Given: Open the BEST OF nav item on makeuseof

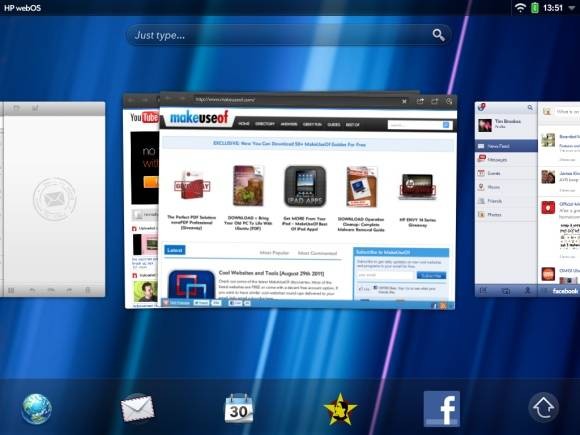Looking at the screenshot, I should click(353, 125).
